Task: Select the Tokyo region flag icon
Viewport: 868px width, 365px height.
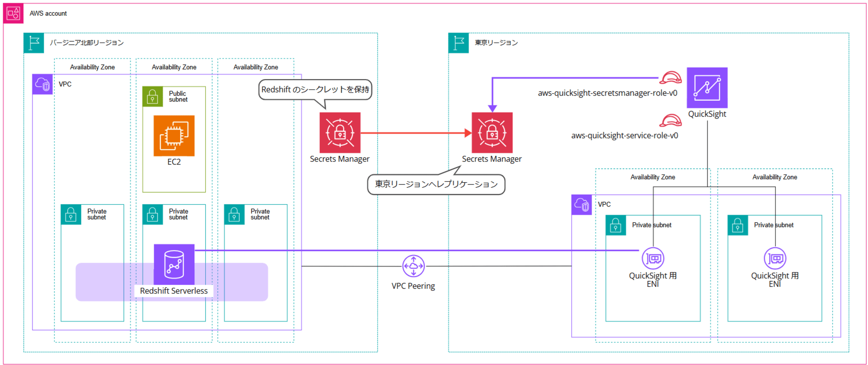Action: point(458,43)
